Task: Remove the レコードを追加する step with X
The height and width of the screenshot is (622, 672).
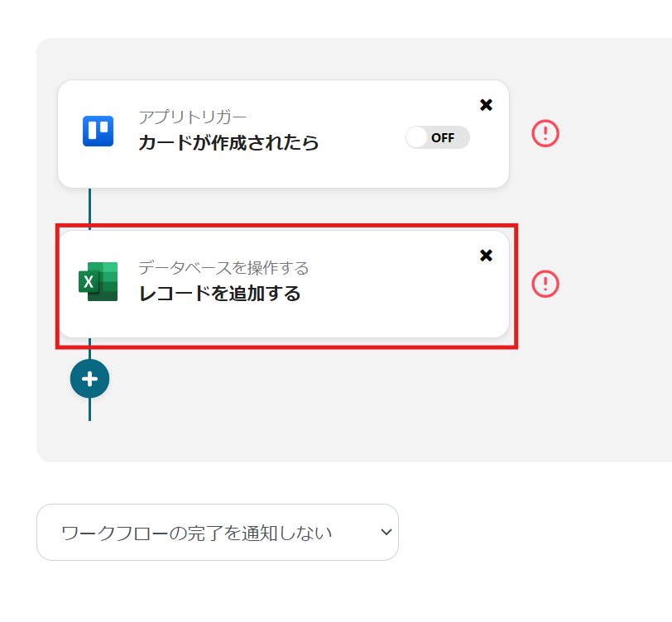Action: [x=486, y=256]
